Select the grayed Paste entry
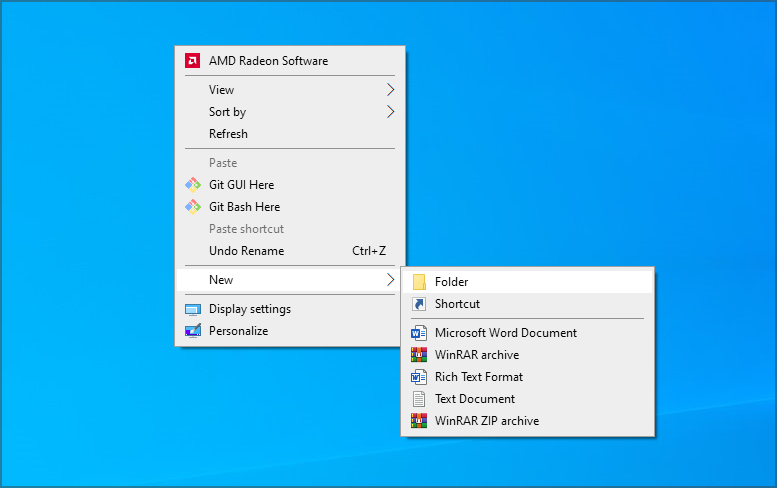The image size is (777, 488). [290, 163]
